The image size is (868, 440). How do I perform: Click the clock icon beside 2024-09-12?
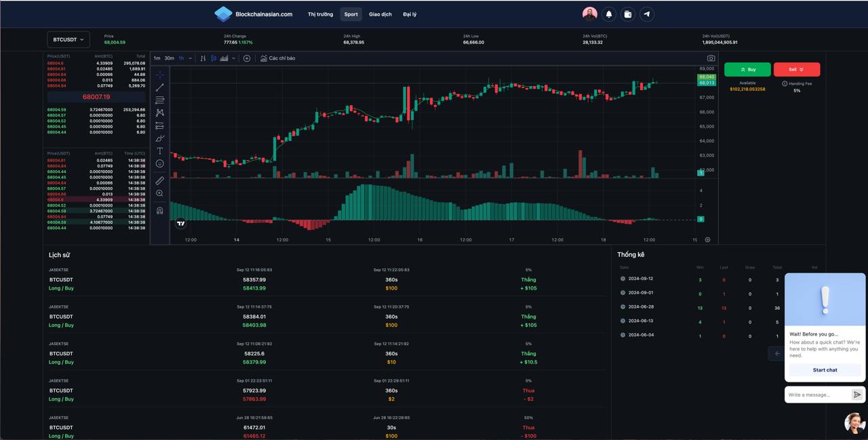coord(623,279)
